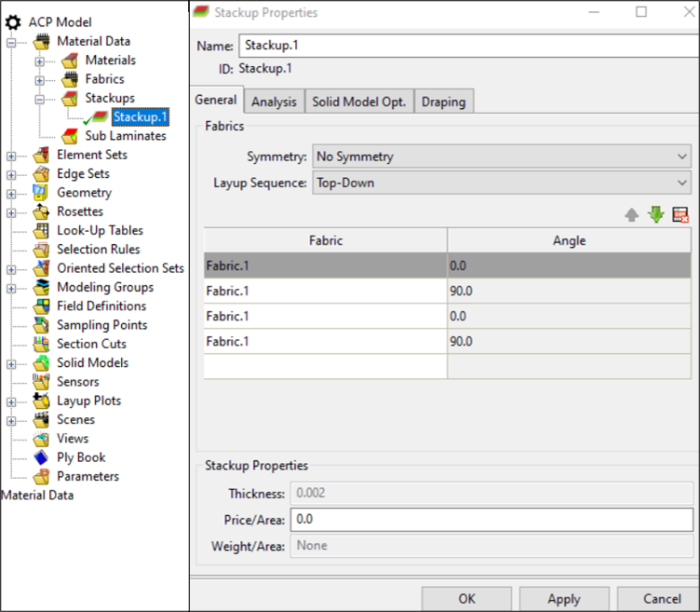This screenshot has height=612, width=700.
Task: Open the Symmetry dropdown
Action: (x=502, y=156)
